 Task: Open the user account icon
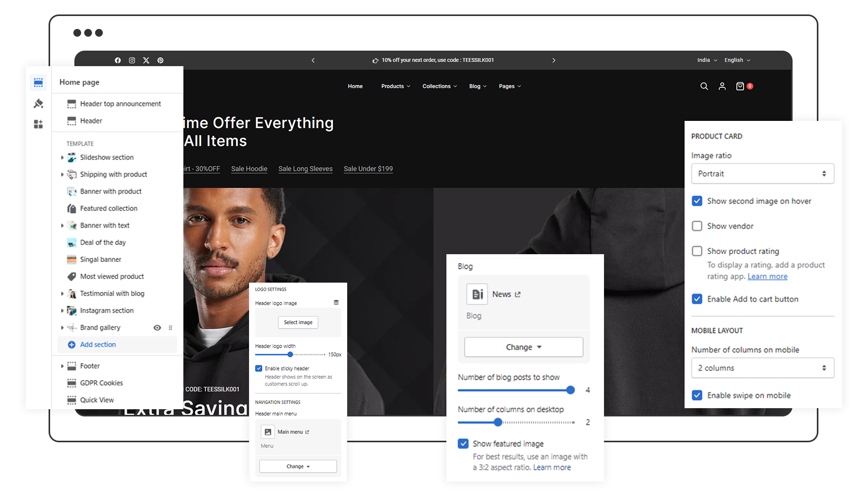(x=722, y=86)
